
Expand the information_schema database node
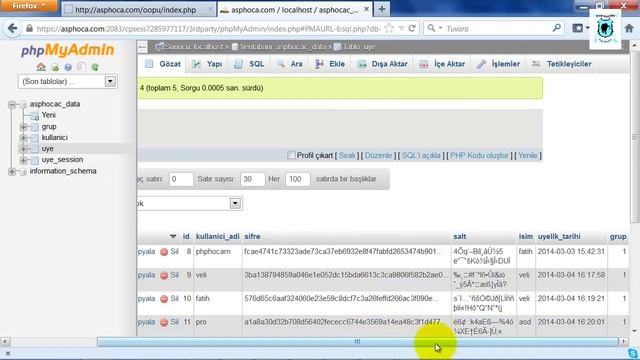coord(12,171)
